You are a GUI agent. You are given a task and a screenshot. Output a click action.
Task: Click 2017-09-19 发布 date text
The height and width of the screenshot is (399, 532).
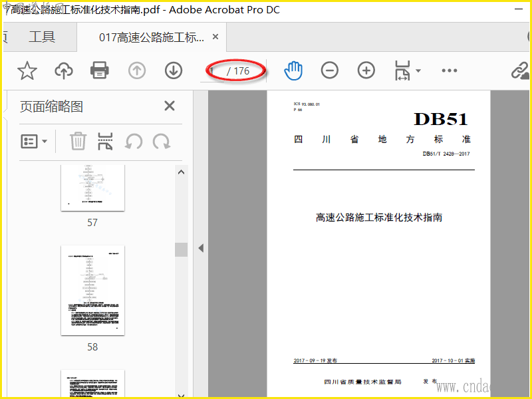(315, 360)
